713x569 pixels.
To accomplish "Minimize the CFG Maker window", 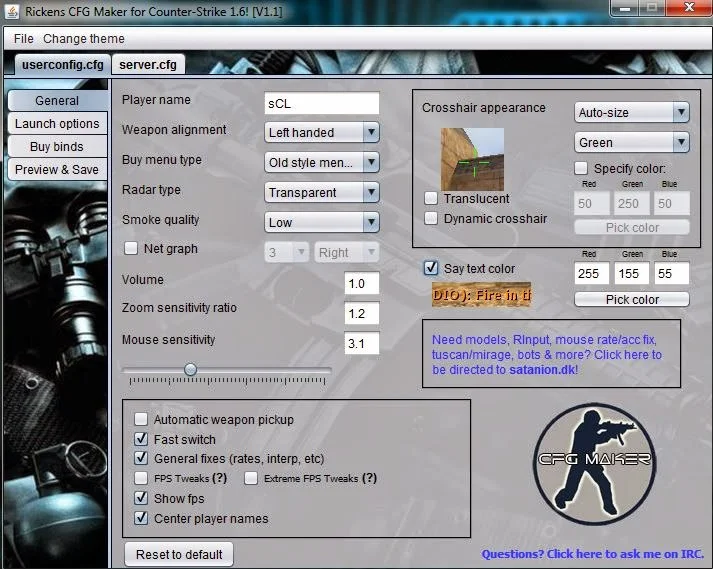I will pyautogui.click(x=624, y=8).
